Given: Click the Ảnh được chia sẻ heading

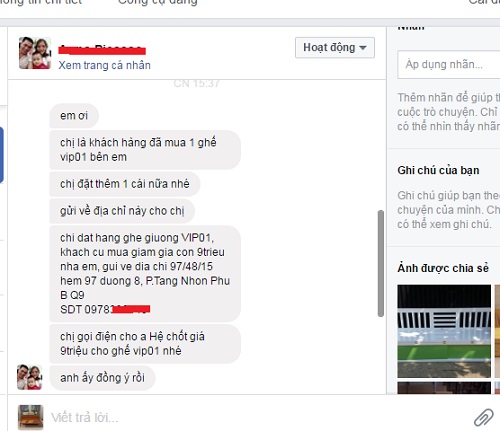Looking at the screenshot, I should coord(443,268).
